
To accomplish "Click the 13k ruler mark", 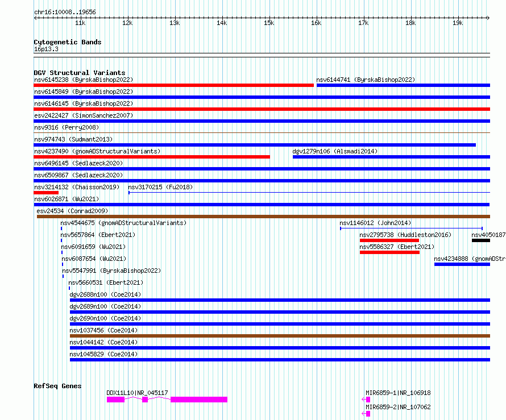I will [x=175, y=23].
